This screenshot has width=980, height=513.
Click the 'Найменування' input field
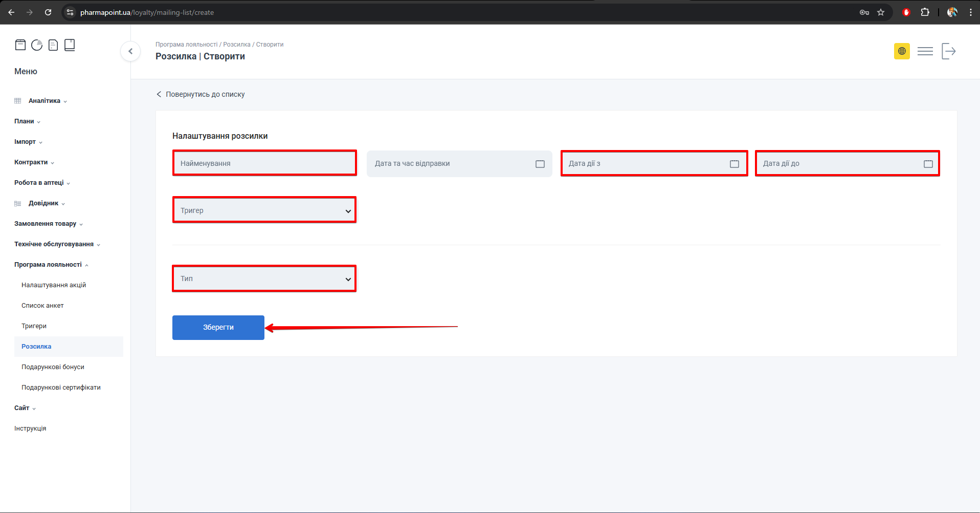[264, 163]
